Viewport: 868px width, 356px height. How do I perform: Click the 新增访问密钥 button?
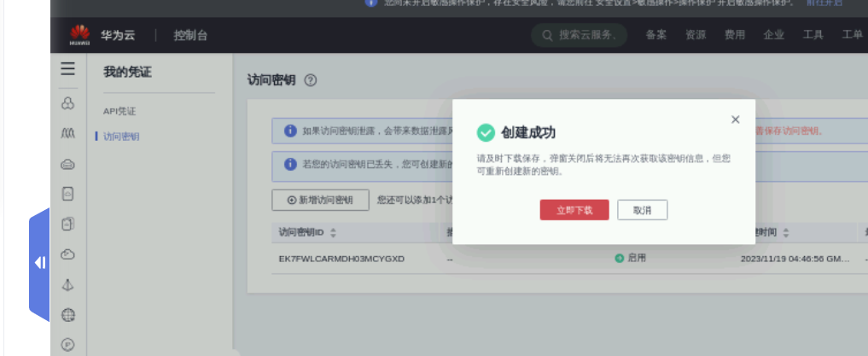tap(320, 200)
